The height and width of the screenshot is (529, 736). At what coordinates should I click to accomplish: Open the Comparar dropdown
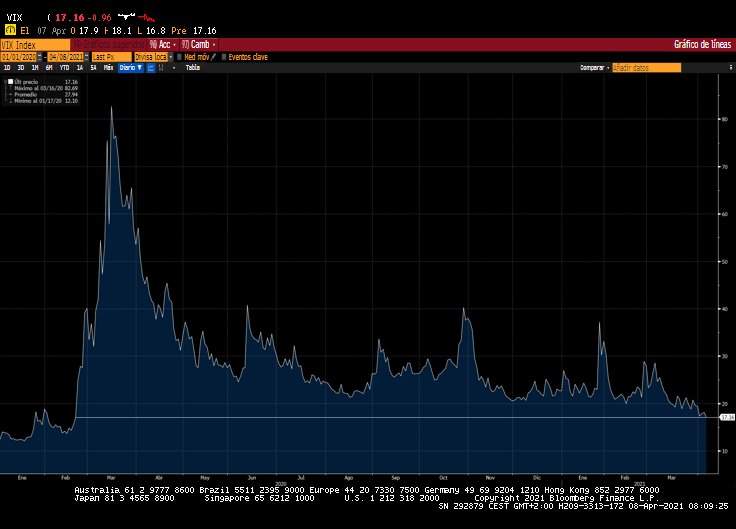click(594, 68)
